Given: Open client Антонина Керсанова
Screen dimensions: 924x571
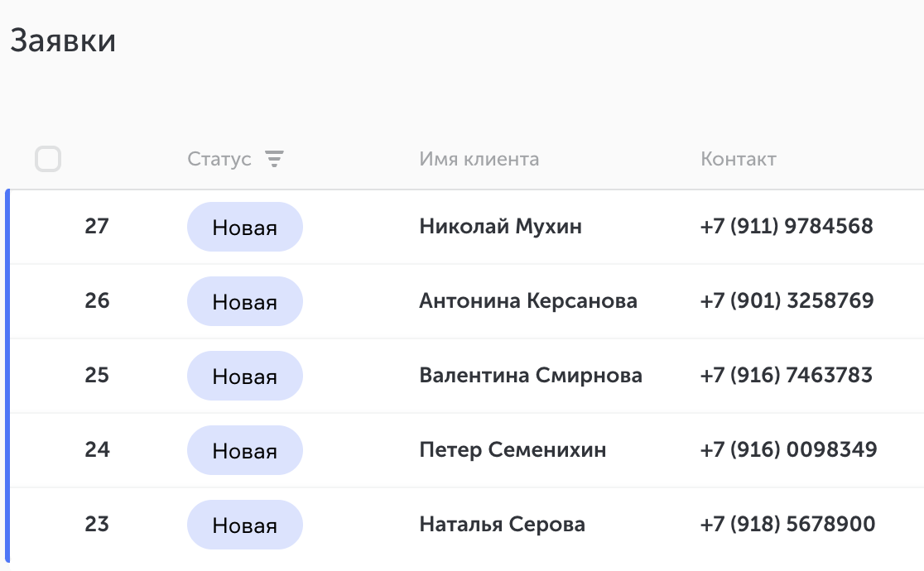Looking at the screenshot, I should tap(528, 300).
